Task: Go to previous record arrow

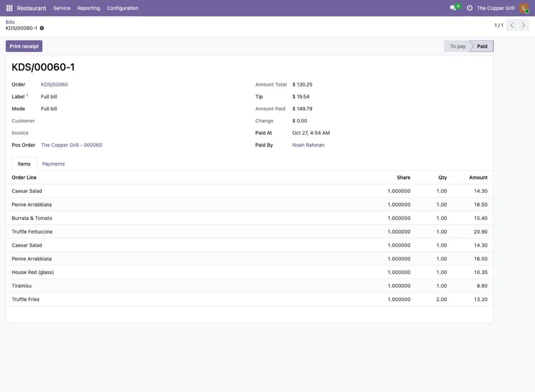Action: click(x=512, y=25)
